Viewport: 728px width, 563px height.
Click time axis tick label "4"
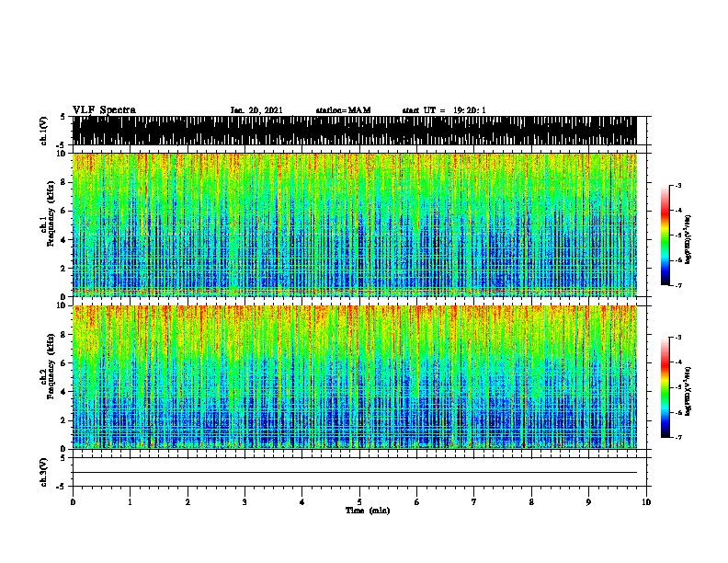[x=302, y=502]
